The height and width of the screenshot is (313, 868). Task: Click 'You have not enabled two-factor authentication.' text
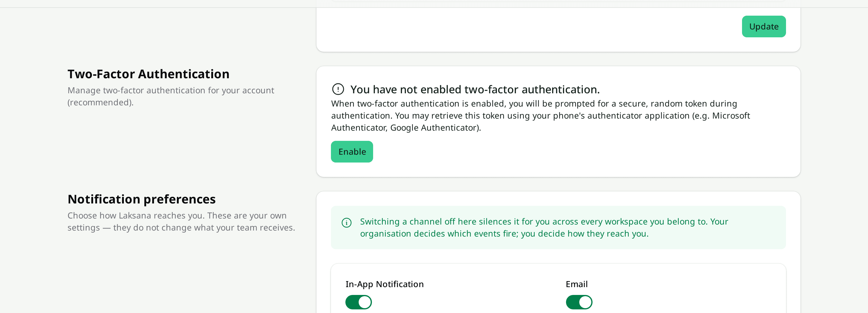[475, 89]
